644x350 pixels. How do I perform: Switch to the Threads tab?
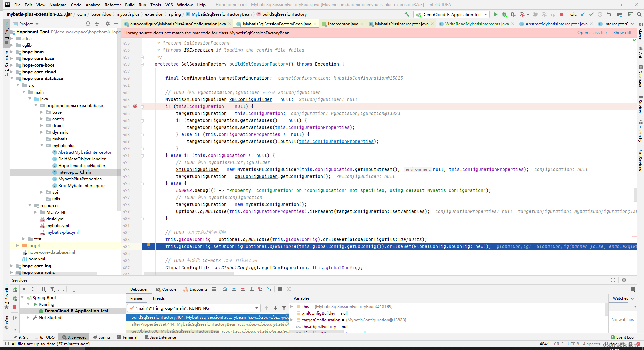(x=158, y=298)
